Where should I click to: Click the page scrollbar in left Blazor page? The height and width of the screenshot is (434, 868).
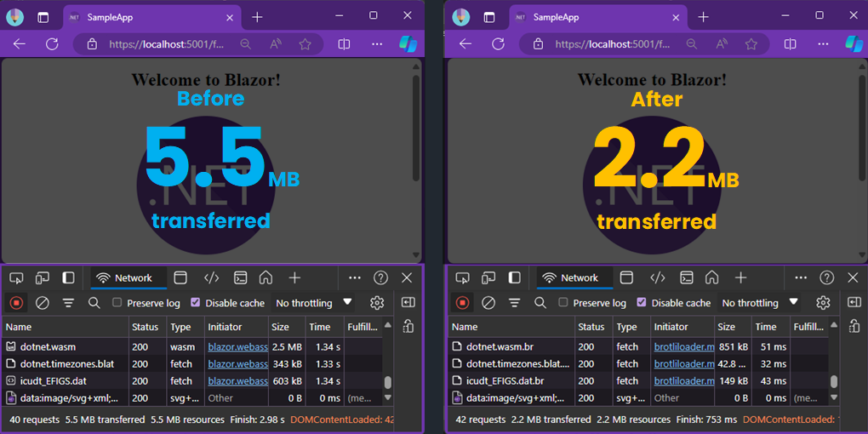416,128
